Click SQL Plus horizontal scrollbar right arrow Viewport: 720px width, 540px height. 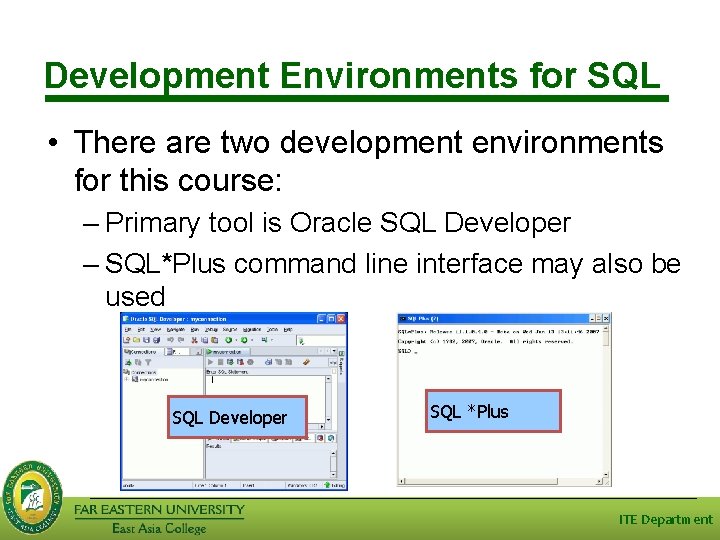pos(599,481)
